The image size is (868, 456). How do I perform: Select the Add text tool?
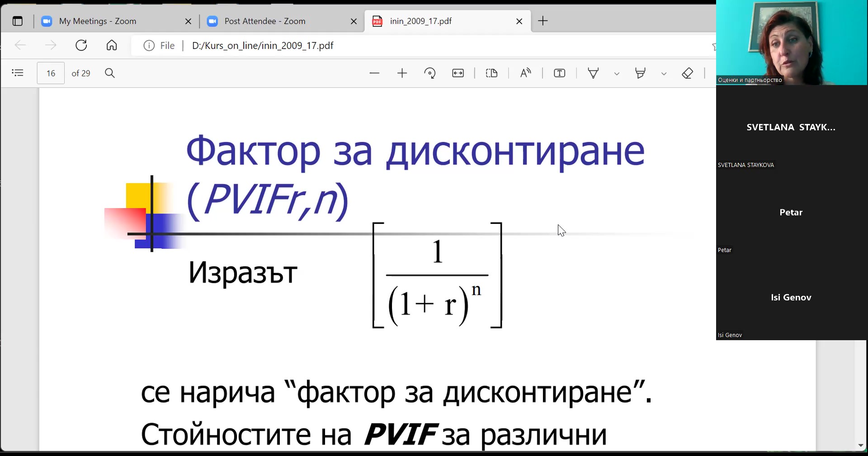[x=560, y=73]
